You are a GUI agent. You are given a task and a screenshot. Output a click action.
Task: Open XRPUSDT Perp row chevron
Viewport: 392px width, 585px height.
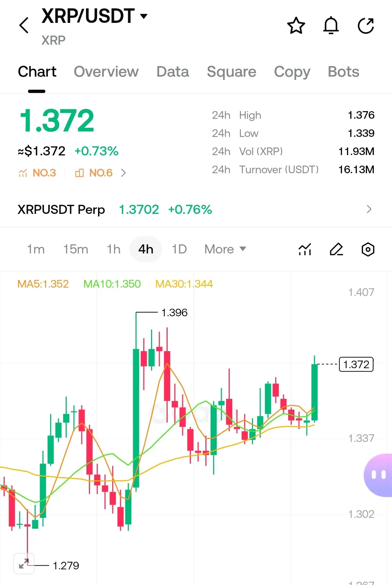pos(369,209)
